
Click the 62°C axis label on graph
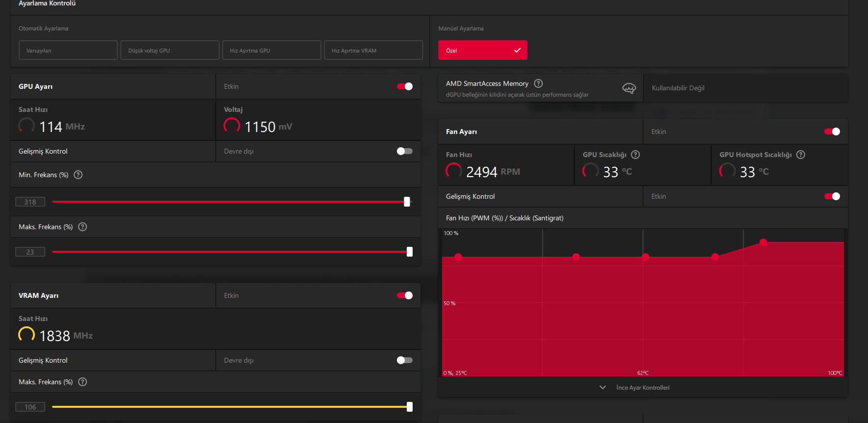643,373
